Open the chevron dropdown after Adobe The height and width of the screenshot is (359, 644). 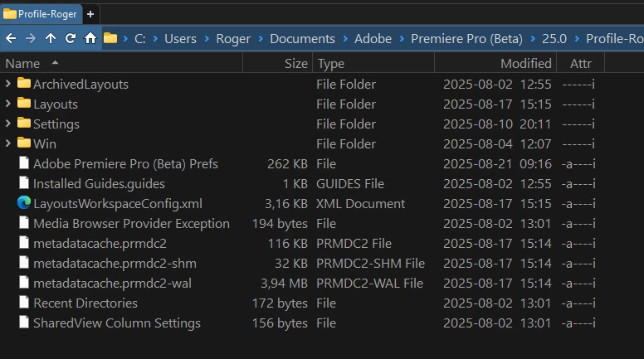tap(402, 39)
